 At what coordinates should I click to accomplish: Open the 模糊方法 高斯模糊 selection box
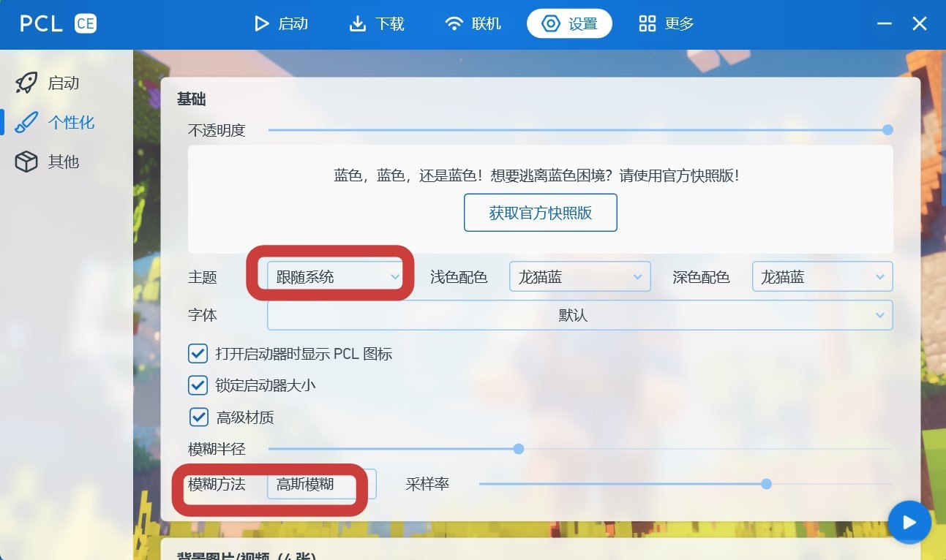point(322,484)
